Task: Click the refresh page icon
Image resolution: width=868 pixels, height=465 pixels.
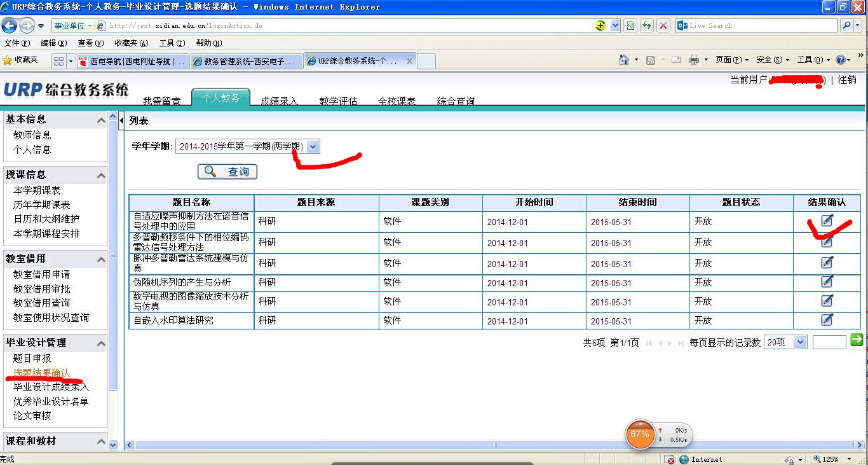Action: 647,26
